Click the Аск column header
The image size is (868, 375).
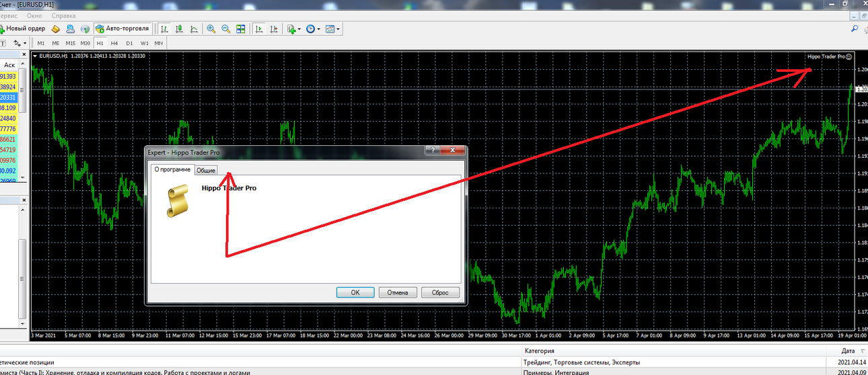pos(9,65)
